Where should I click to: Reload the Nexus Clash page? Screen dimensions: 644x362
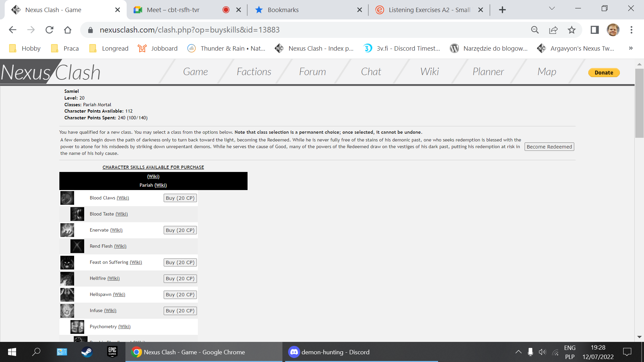point(49,30)
